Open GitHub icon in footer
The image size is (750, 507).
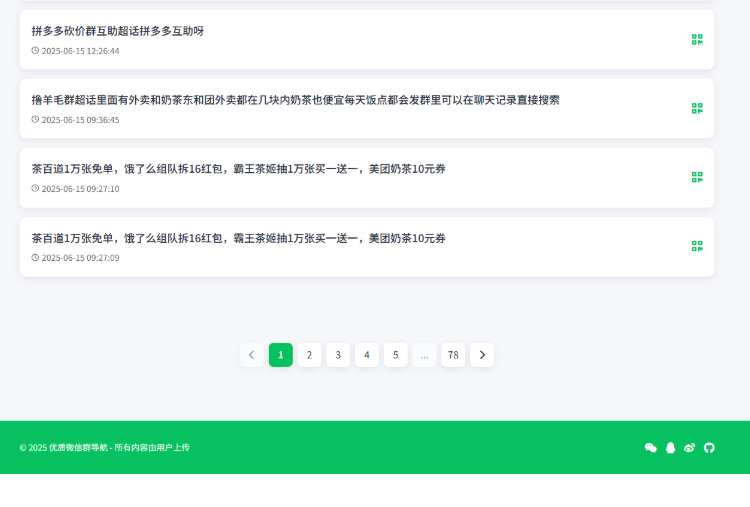pos(709,448)
